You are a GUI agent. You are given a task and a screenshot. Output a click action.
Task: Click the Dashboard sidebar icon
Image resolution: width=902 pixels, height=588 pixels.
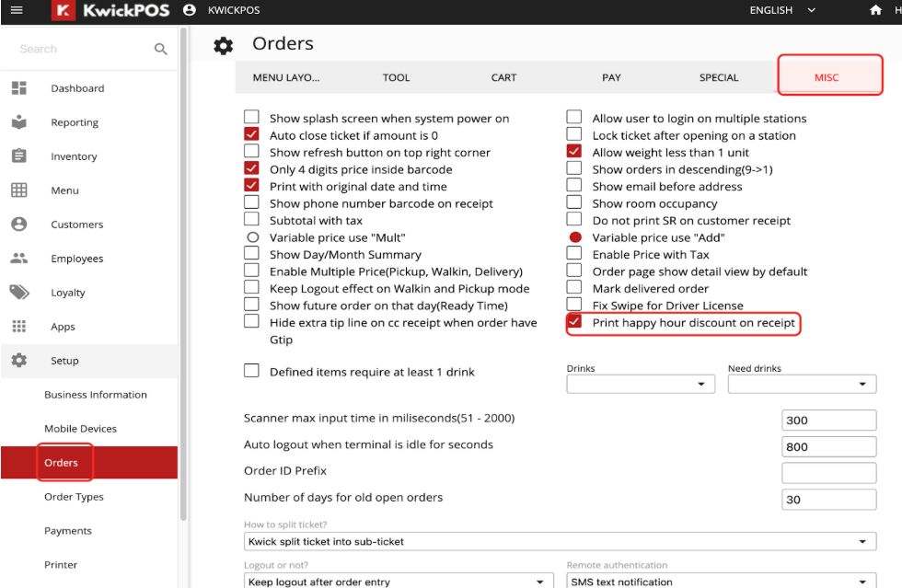[19, 88]
